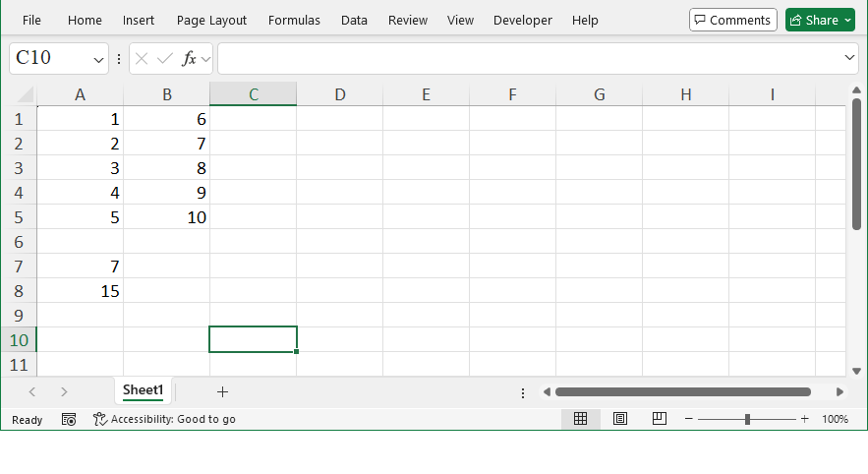Select column F header

tap(512, 94)
